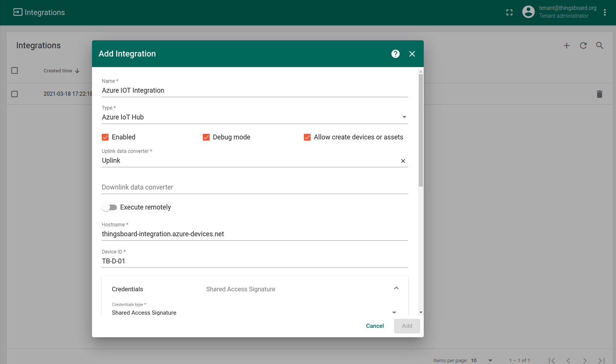The image size is (616, 364).
Task: Click the Add button
Action: [407, 326]
